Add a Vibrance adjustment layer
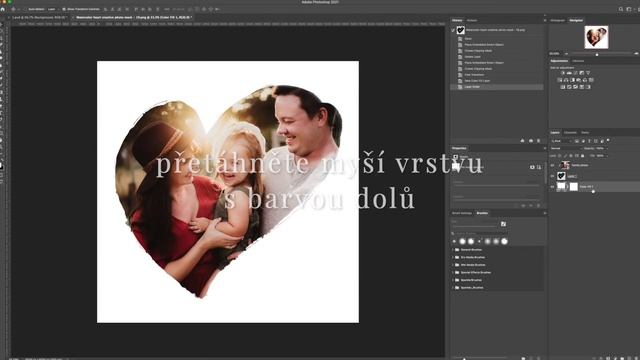Image resolution: width=640 pixels, height=360 pixels. (588, 73)
